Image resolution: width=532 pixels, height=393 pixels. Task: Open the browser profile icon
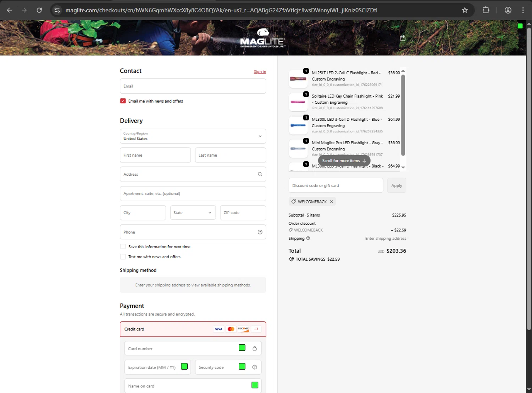[x=508, y=10]
